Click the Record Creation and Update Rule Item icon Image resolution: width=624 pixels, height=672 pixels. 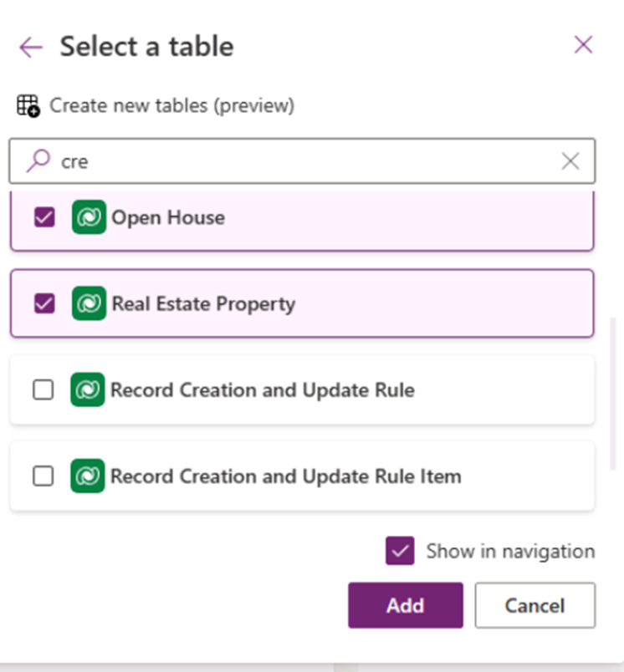88,476
